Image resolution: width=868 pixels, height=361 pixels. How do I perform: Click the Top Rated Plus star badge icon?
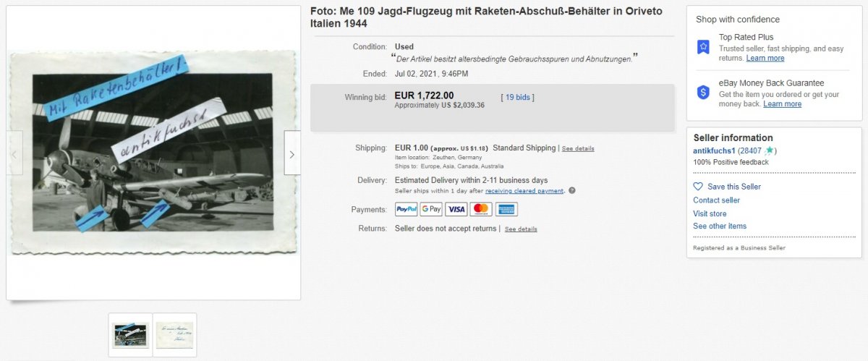703,47
